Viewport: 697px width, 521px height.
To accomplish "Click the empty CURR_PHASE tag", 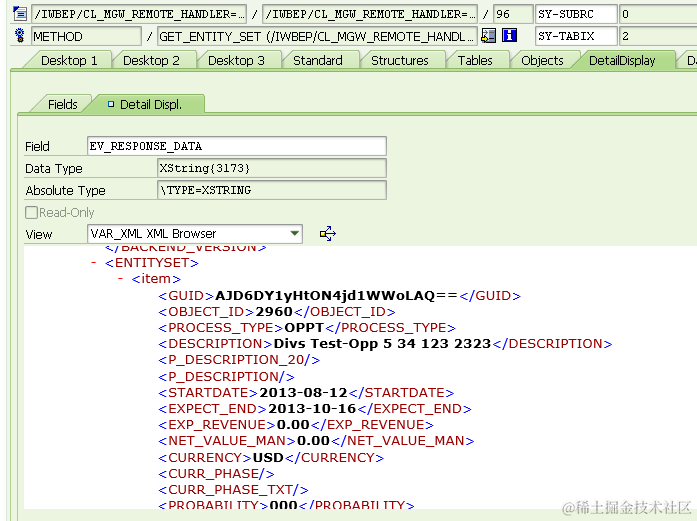I will click(216, 473).
